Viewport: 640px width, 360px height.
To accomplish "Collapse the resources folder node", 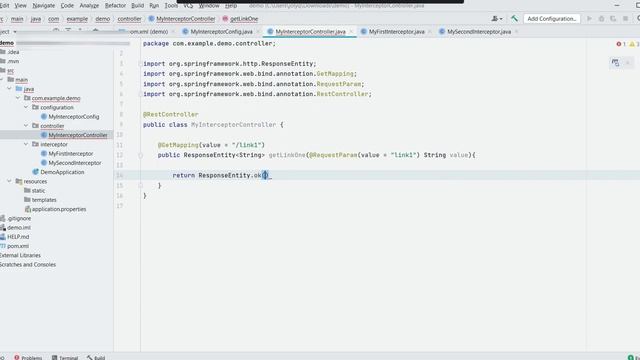I will tap(9, 181).
